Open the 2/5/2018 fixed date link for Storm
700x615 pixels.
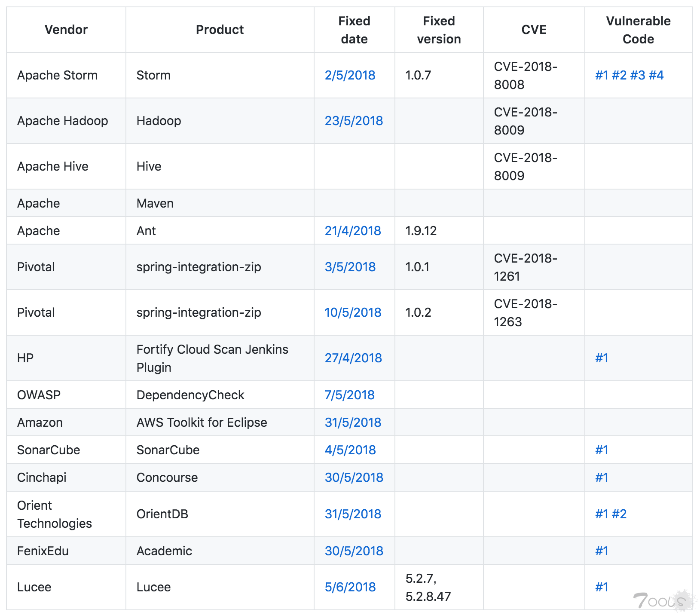pos(350,75)
